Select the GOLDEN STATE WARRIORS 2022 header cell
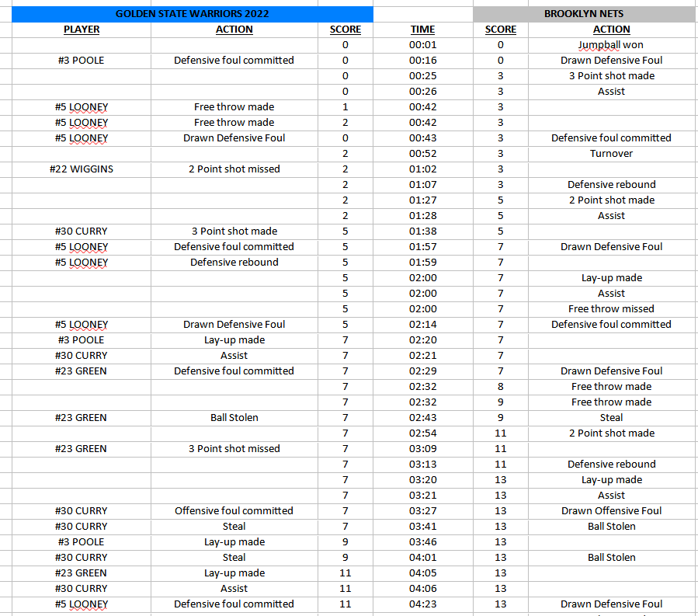This screenshot has width=698, height=616. pyautogui.click(x=193, y=14)
